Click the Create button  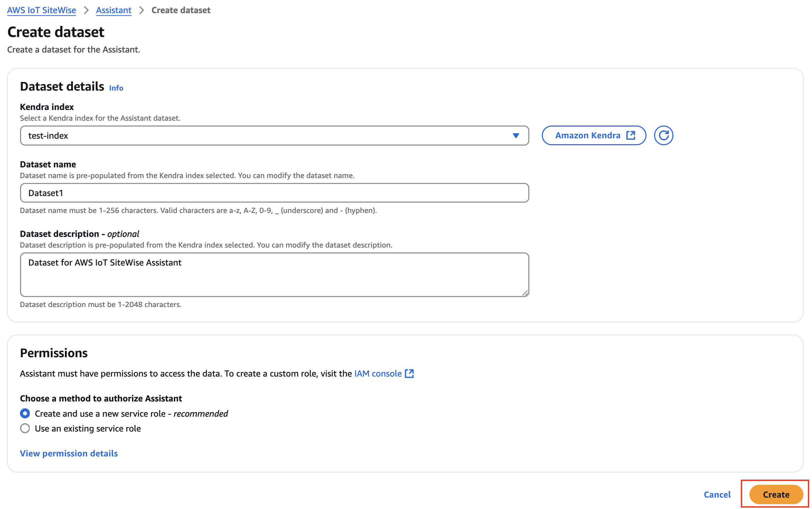tap(776, 494)
